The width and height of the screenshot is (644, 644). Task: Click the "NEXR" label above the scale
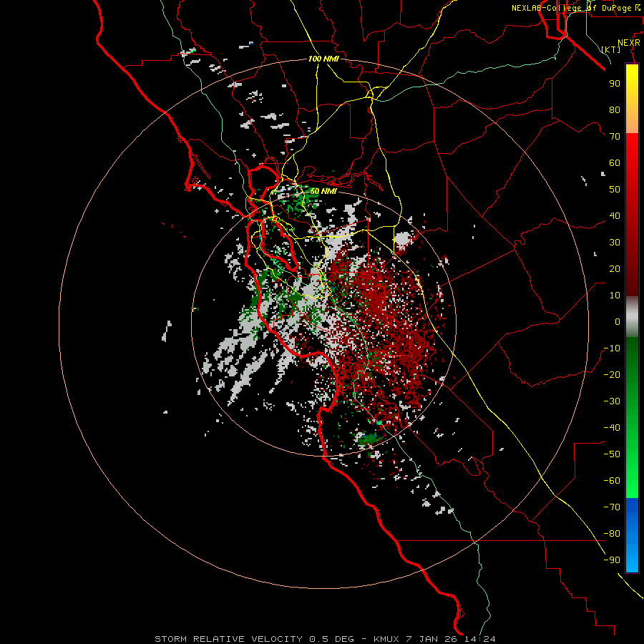629,43
